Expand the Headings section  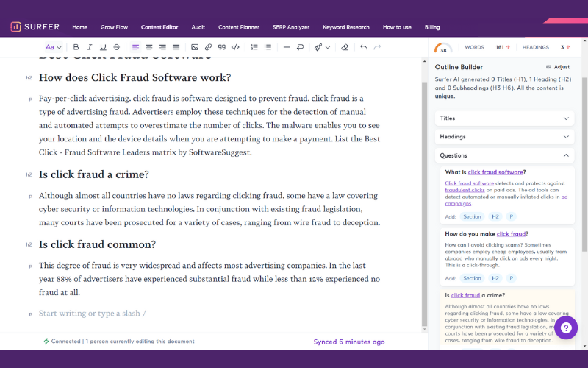tap(504, 137)
